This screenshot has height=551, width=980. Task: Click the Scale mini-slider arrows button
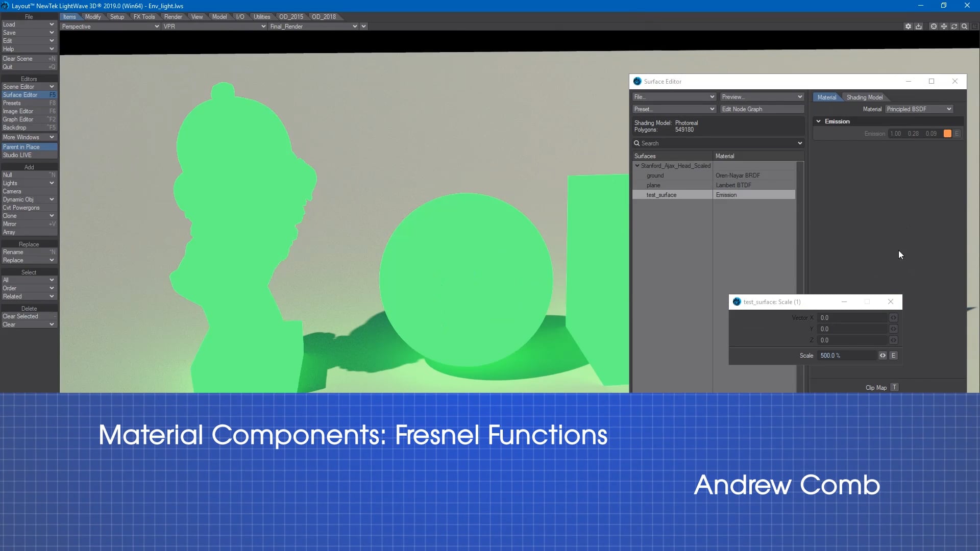point(883,356)
